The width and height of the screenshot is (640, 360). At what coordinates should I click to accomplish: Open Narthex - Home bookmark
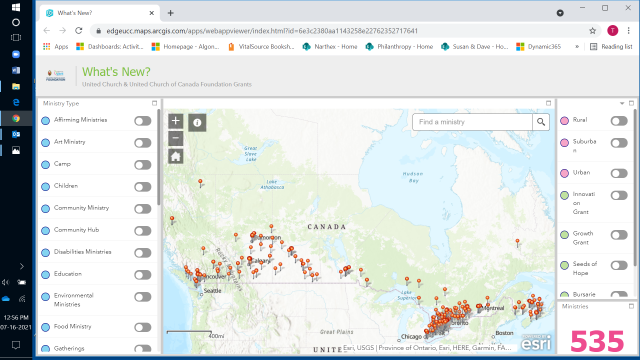pyautogui.click(x=330, y=47)
